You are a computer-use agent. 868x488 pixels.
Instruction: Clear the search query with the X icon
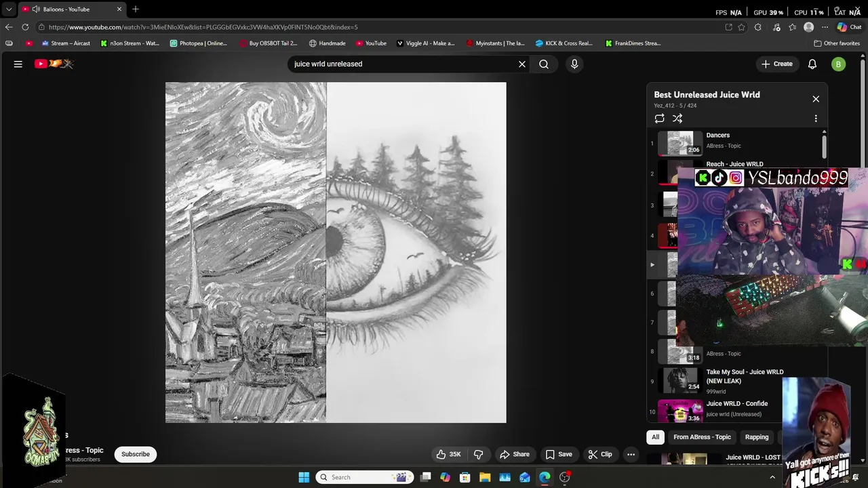click(522, 64)
